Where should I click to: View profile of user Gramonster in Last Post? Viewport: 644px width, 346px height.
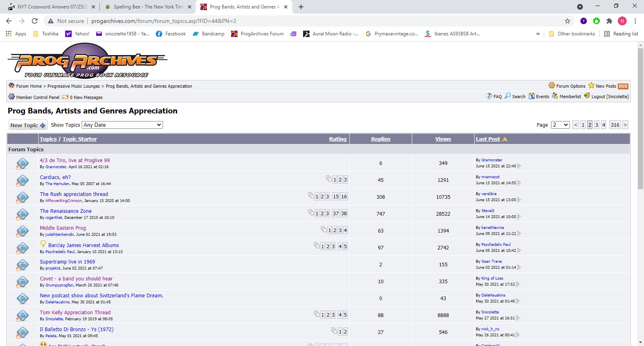(492, 160)
